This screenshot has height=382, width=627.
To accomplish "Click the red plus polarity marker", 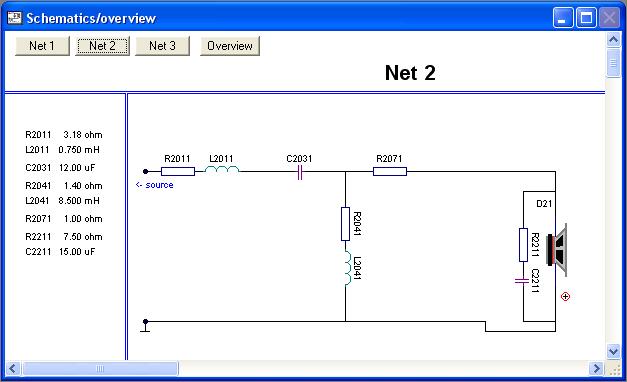I will pyautogui.click(x=565, y=296).
